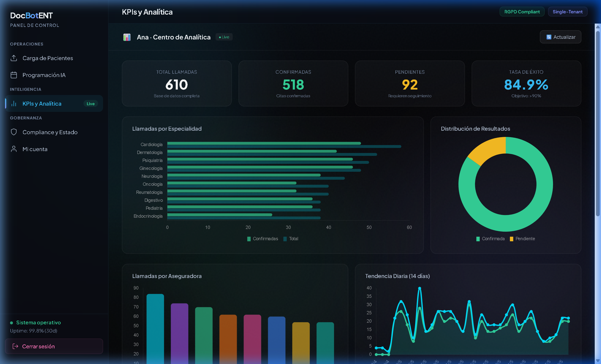Click the Single-Tenant badge
The height and width of the screenshot is (364, 601).
[x=567, y=12]
